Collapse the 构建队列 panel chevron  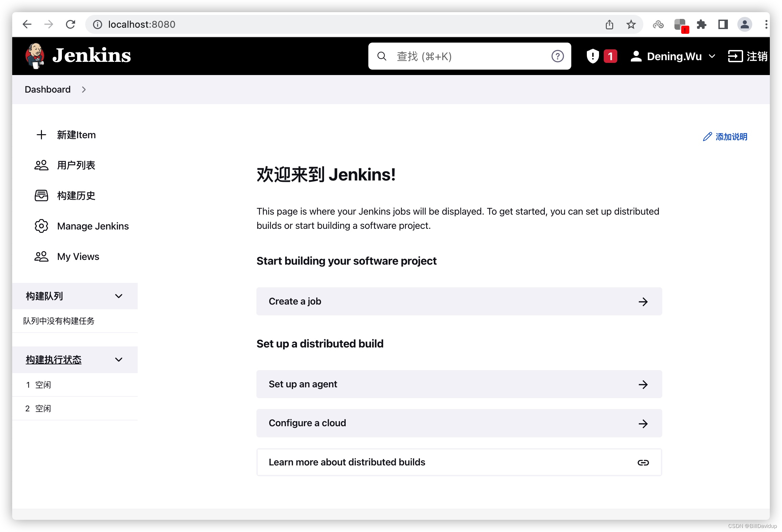pyautogui.click(x=119, y=296)
